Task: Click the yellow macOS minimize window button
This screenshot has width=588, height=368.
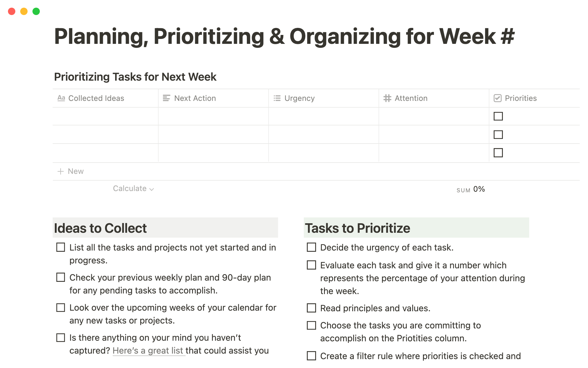Action: [x=24, y=11]
